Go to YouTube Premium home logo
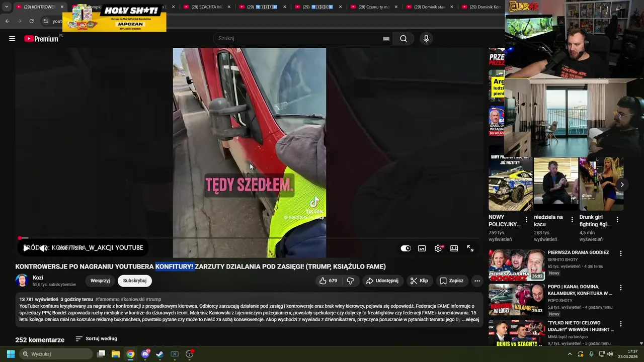Image resolution: width=644 pixels, height=362 pixels. (x=41, y=39)
